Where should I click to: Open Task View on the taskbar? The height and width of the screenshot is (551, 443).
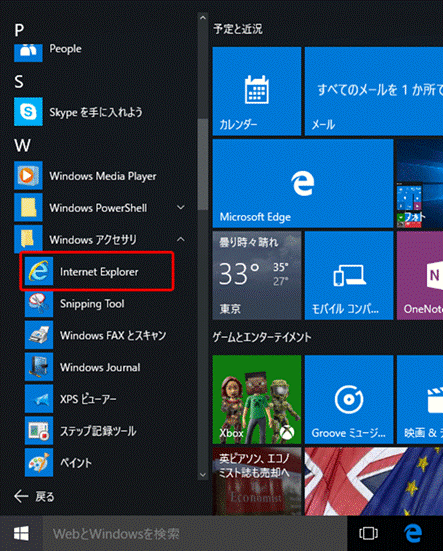pos(369,533)
